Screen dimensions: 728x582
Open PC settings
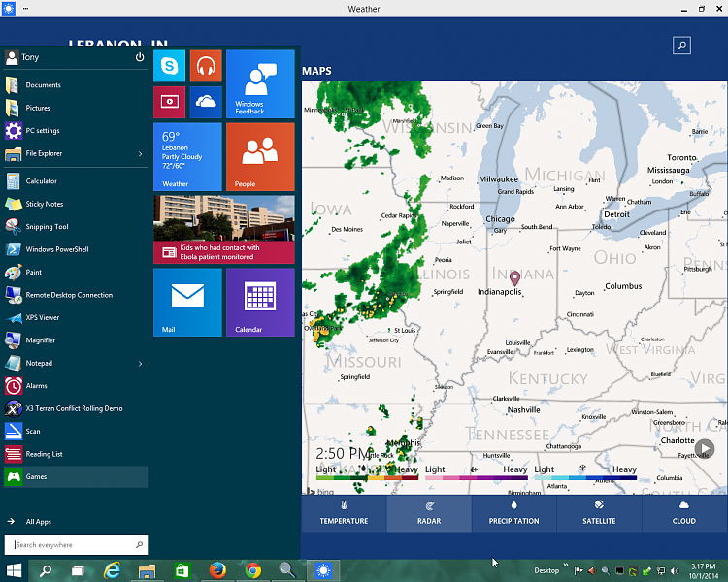(76, 130)
